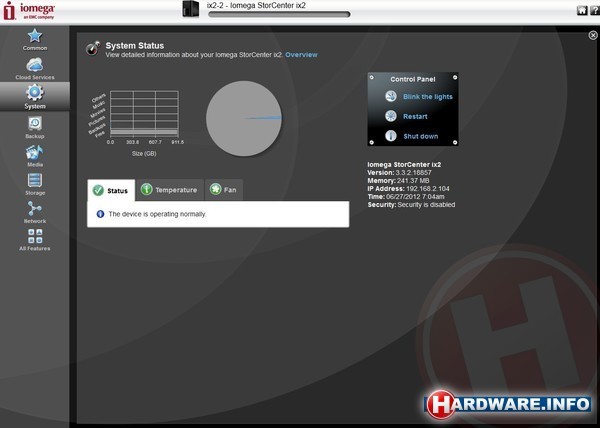Click the Shut down icon
600x428 pixels.
click(x=391, y=136)
